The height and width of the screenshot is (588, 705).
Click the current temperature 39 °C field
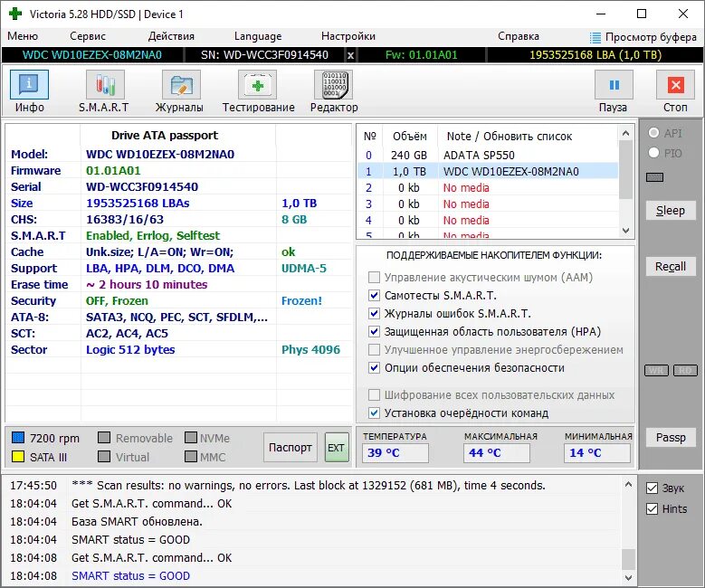tap(395, 452)
